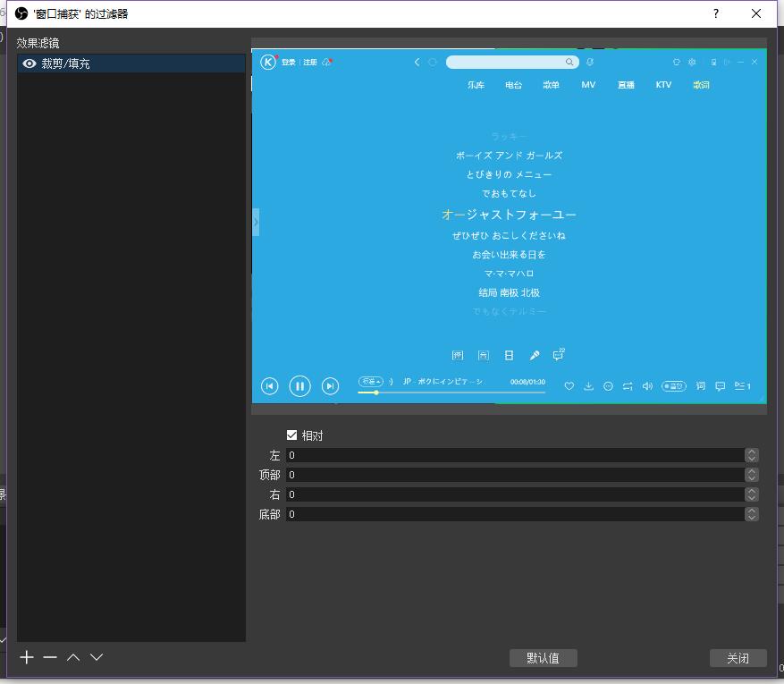Open the playlist icon showing 1 song
784x684 pixels.
pos(742,386)
